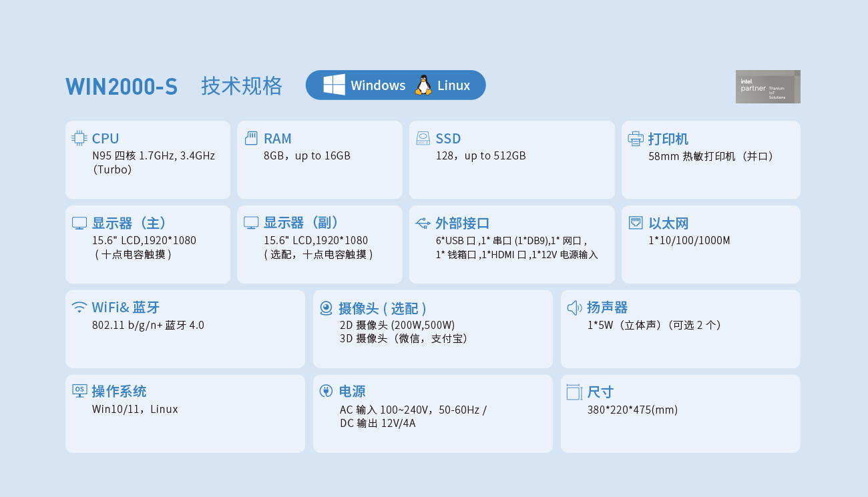
Task: Toggle the 显示器（副）secondary display icon
Action: pos(250,222)
